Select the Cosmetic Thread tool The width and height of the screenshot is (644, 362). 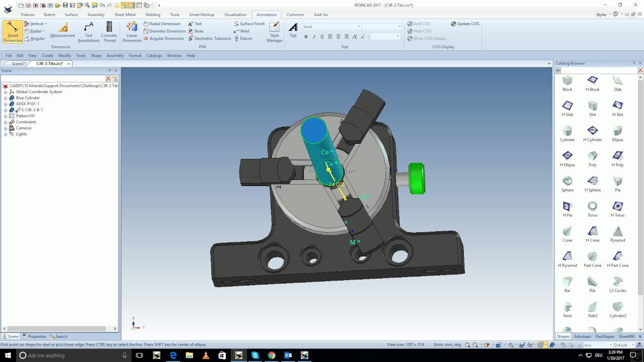point(109,32)
